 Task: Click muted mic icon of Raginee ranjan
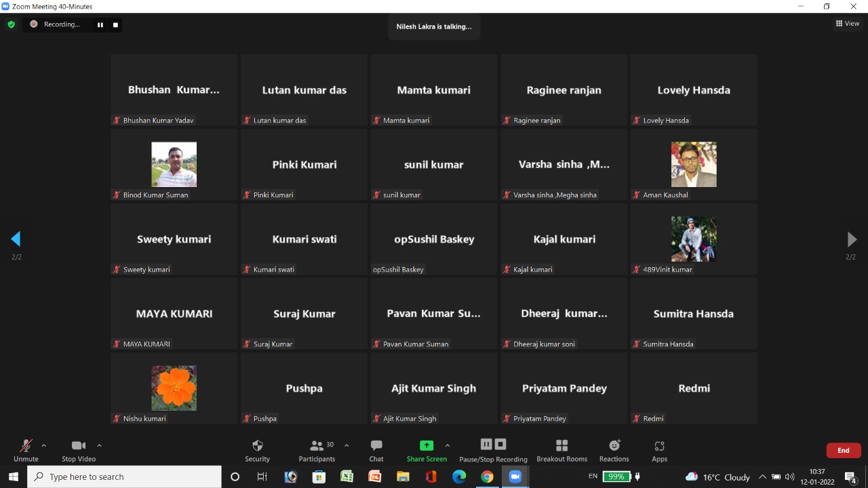point(507,120)
